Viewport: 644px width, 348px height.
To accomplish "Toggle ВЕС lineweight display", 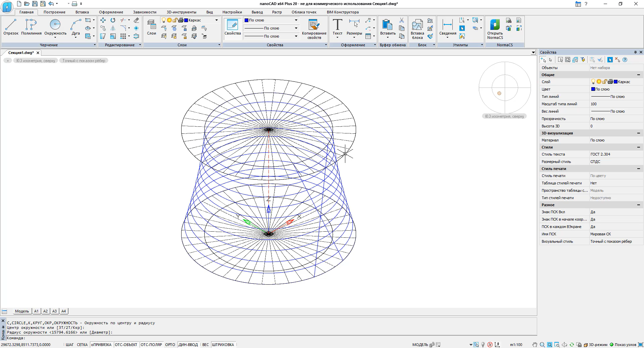I will (x=205, y=345).
